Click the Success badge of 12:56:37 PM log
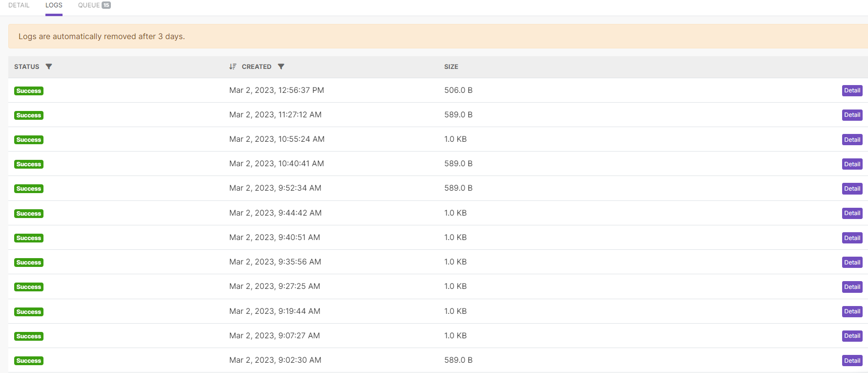 point(29,91)
